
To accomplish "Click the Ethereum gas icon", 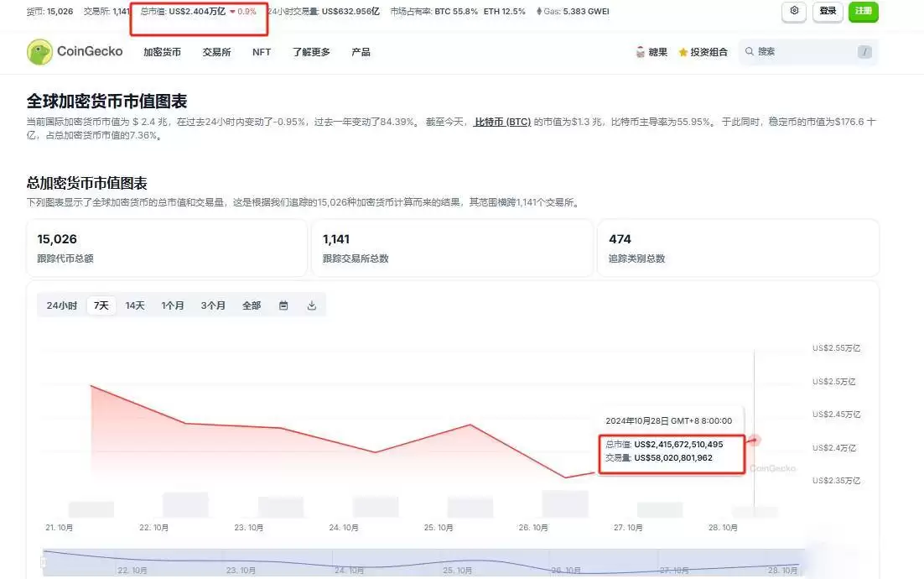I will coord(539,12).
